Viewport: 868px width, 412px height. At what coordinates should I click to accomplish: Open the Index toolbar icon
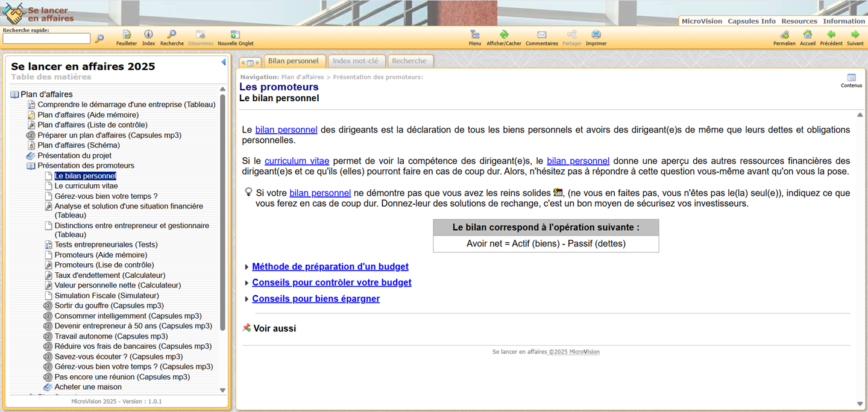pos(148,35)
